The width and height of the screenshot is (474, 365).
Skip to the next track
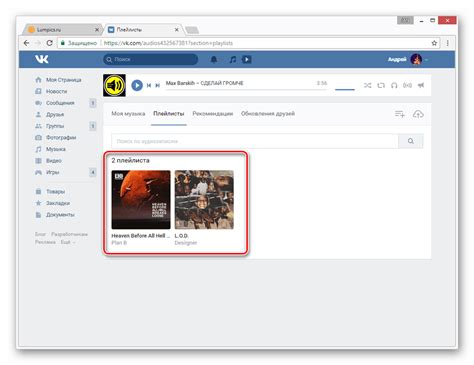pyautogui.click(x=158, y=85)
